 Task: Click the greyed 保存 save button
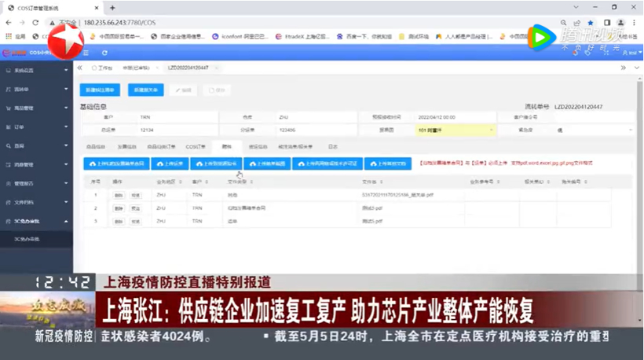[x=217, y=90]
